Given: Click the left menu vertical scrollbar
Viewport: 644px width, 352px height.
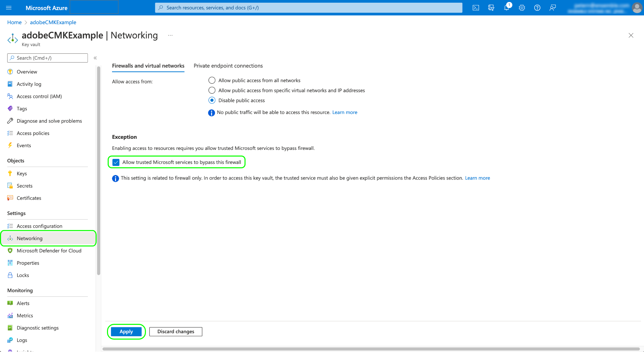Looking at the screenshot, I should [99, 171].
